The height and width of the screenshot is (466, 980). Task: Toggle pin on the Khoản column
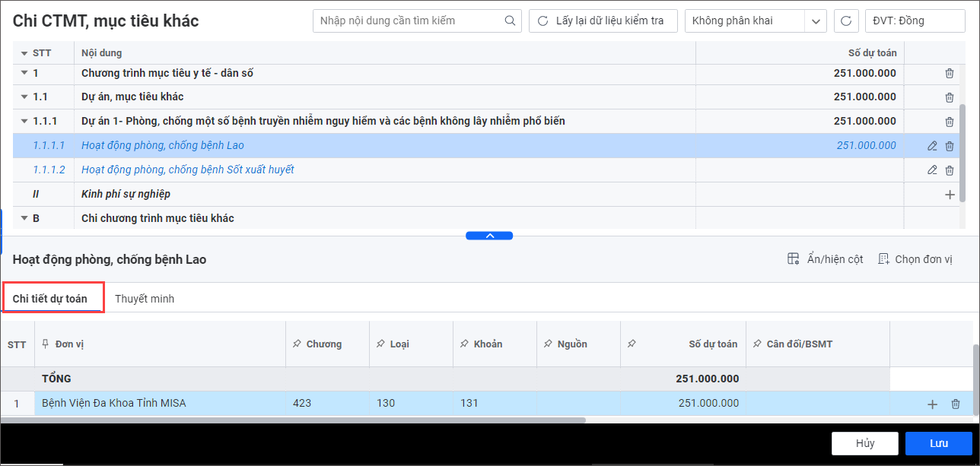pos(464,344)
